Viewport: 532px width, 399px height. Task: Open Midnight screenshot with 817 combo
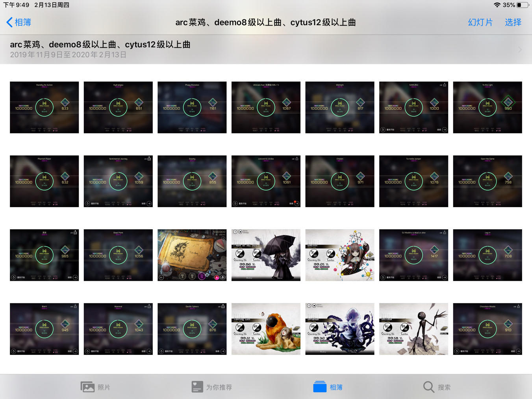tap(340, 107)
